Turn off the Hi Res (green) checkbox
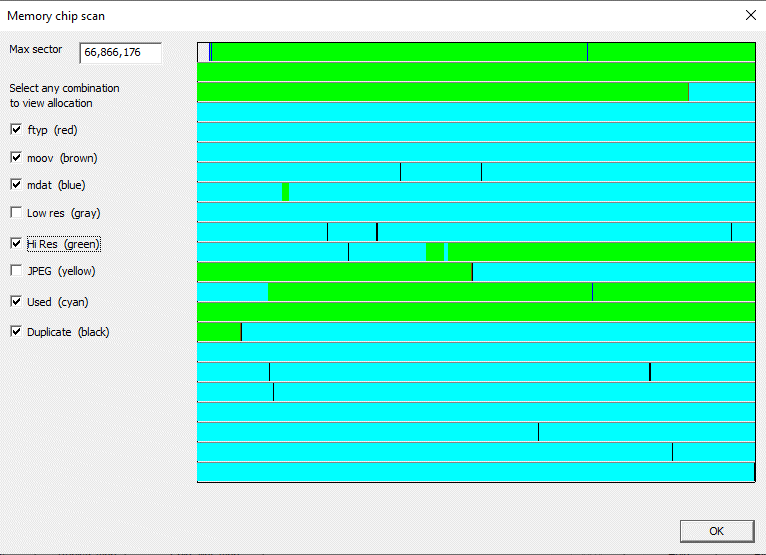 pyautogui.click(x=16, y=243)
